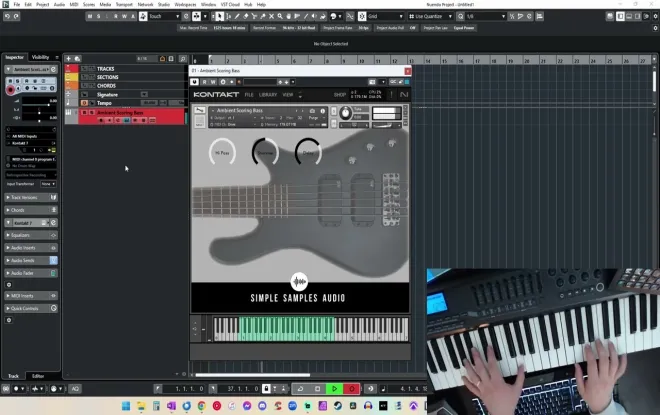
Task: Activate the Tempo track toggle
Action: click(84, 103)
